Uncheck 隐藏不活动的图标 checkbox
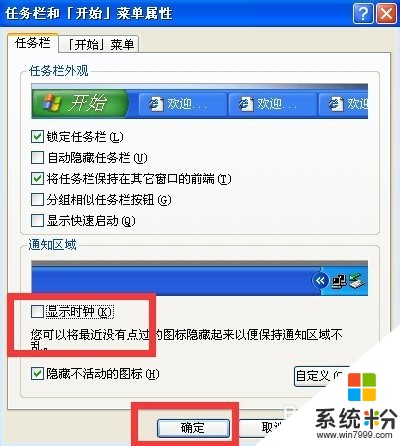 pos(37,374)
